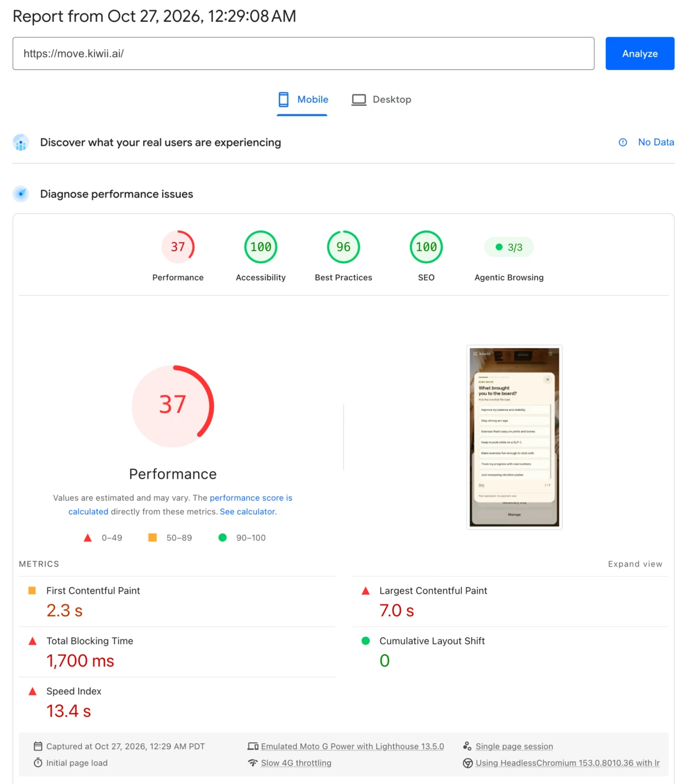This screenshot has width=687, height=784.
Task: Click the Speed Index red triangle icon
Action: (x=33, y=691)
